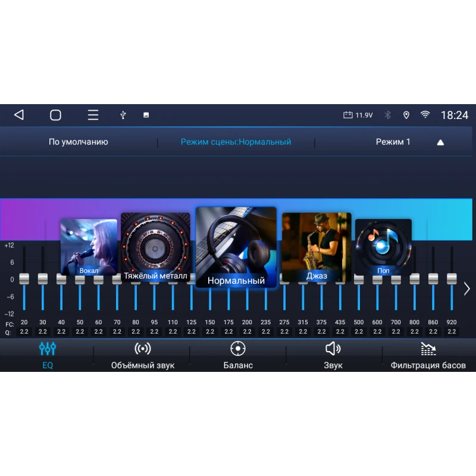Expand the Режим 1 triangle arrow
The width and height of the screenshot is (476, 476).
click(x=440, y=142)
